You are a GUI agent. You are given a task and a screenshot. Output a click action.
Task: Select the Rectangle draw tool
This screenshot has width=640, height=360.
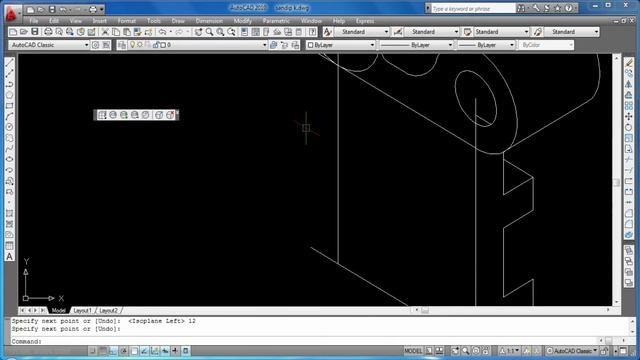pyautogui.click(x=9, y=106)
